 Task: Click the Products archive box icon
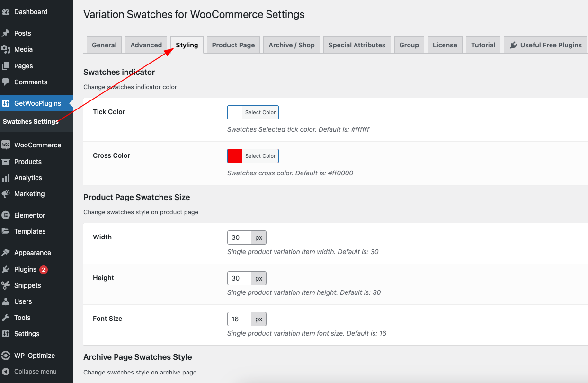6,162
